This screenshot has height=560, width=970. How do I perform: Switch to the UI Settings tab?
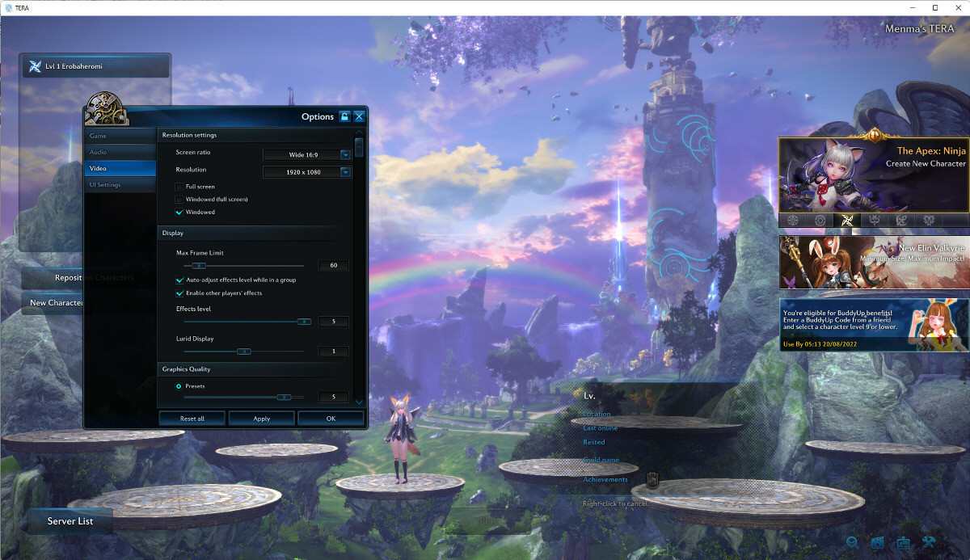tap(120, 185)
